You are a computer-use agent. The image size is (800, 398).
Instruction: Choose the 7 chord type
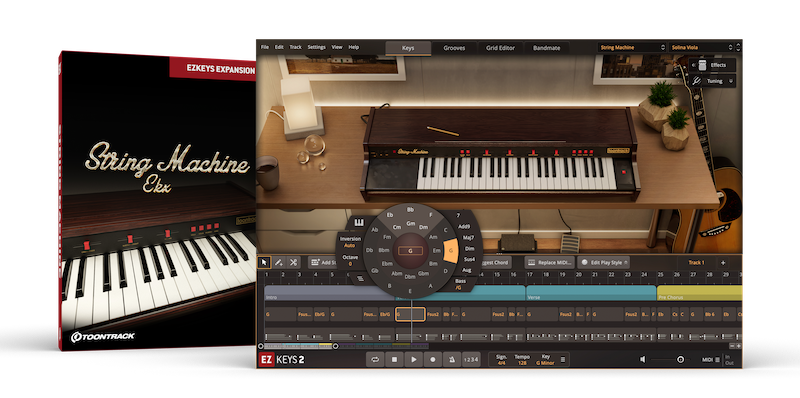(x=458, y=215)
